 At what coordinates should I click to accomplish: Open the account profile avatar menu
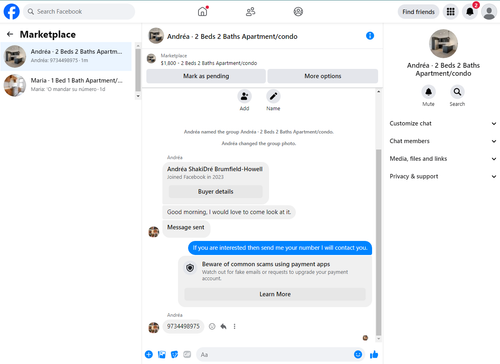[489, 12]
